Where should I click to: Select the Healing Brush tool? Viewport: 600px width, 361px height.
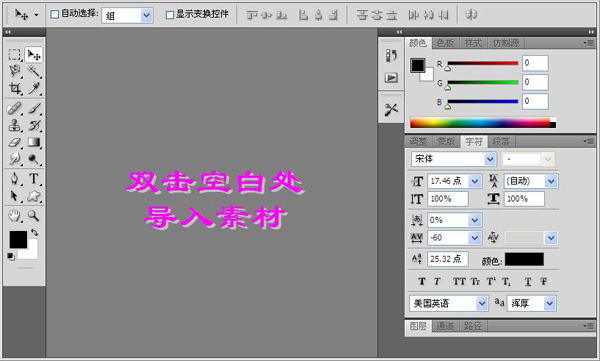tap(15, 108)
